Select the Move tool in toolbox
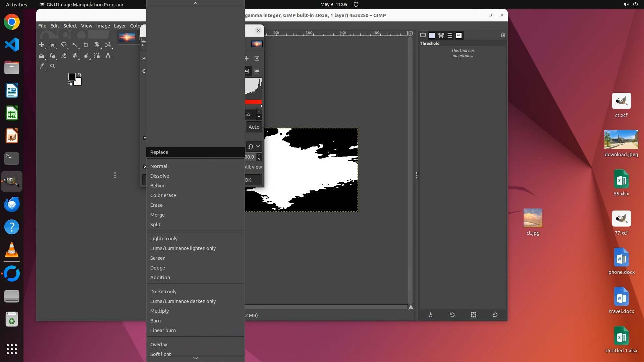The height and width of the screenshot is (362, 644). (x=42, y=45)
